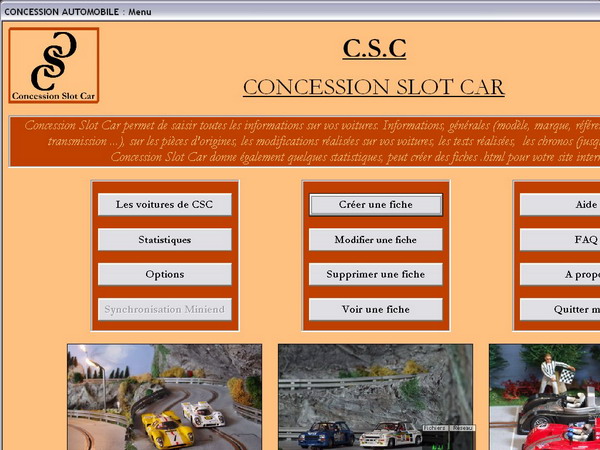
Task: Open the Statistiques section
Action: coord(164,240)
